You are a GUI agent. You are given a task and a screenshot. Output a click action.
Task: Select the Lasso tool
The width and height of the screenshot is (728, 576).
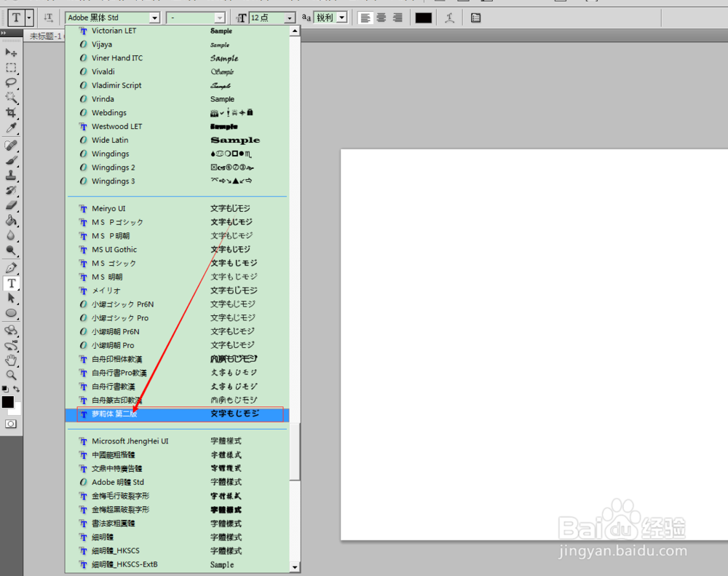click(x=11, y=83)
